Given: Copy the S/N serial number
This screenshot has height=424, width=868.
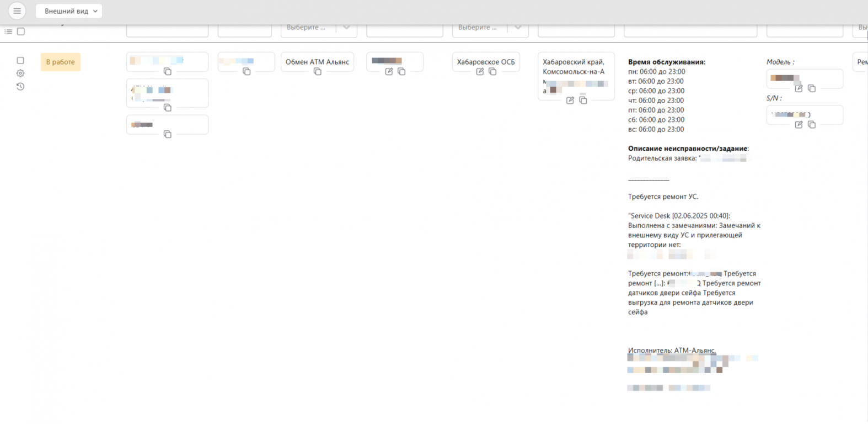Looking at the screenshot, I should click(x=812, y=125).
